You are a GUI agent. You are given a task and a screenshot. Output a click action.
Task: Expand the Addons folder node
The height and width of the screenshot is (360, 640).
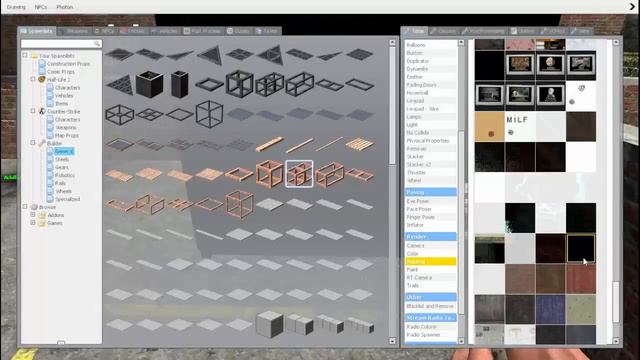click(33, 215)
